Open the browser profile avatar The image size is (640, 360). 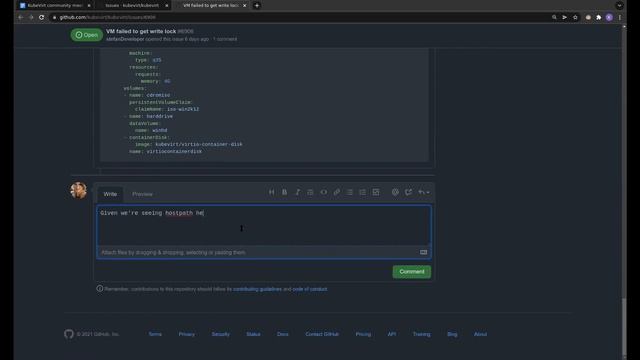(x=609, y=18)
